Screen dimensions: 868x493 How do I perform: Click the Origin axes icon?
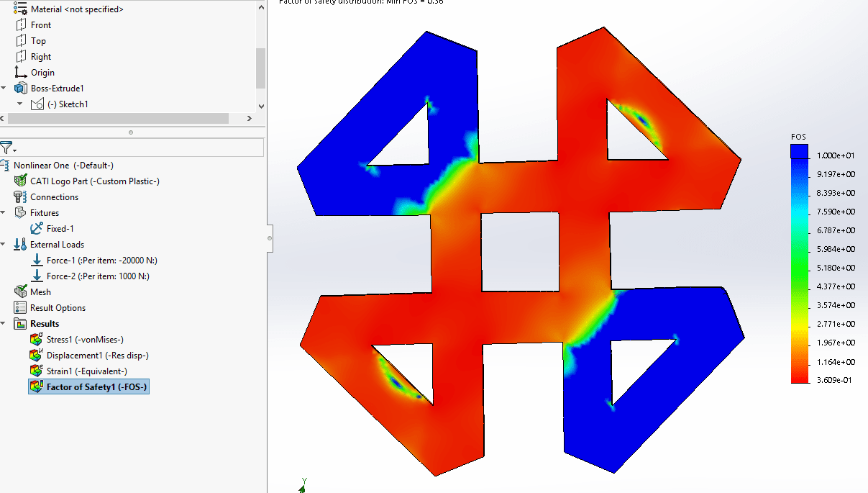(x=20, y=72)
